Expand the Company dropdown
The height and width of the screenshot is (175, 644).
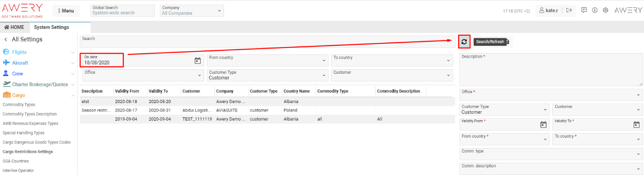tap(192, 10)
